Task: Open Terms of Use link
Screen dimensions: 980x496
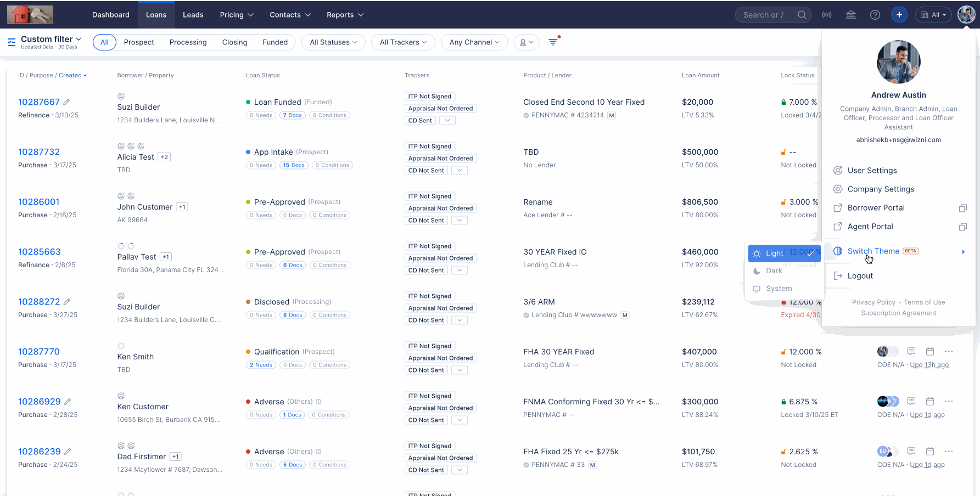Action: pos(925,302)
